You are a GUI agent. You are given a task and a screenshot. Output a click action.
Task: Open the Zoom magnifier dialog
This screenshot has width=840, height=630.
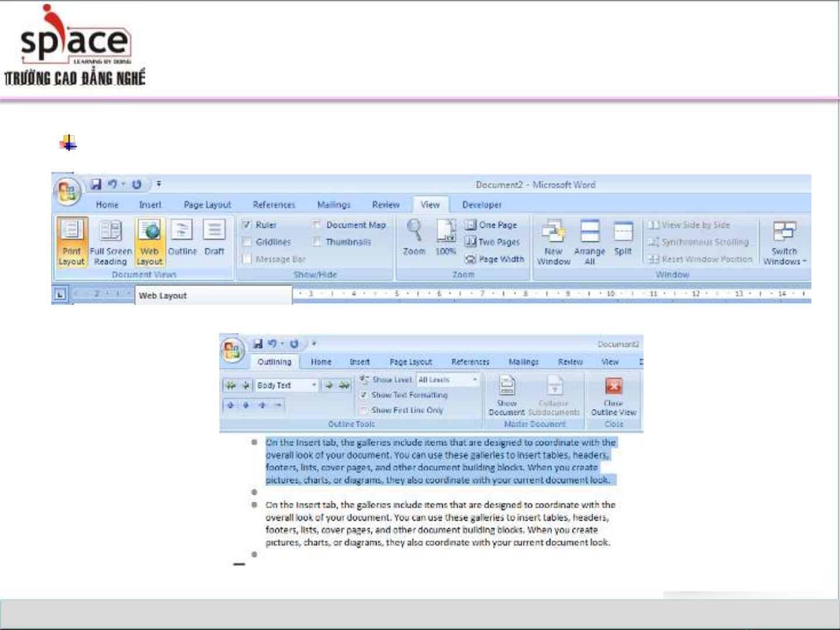coord(414,239)
